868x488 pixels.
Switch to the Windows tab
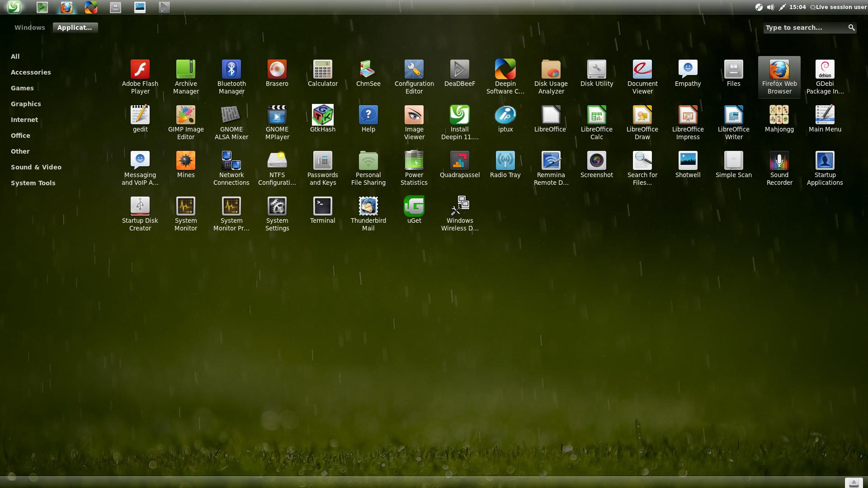[x=29, y=28]
